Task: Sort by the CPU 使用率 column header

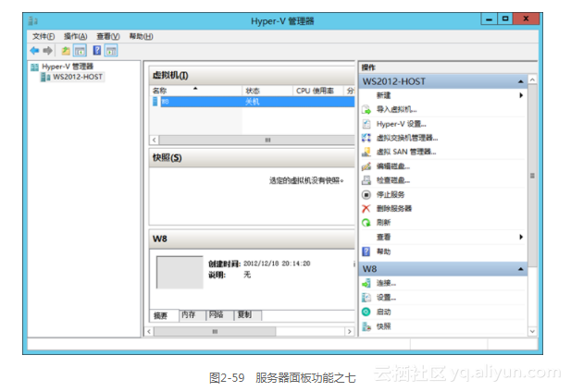Action: [318, 91]
